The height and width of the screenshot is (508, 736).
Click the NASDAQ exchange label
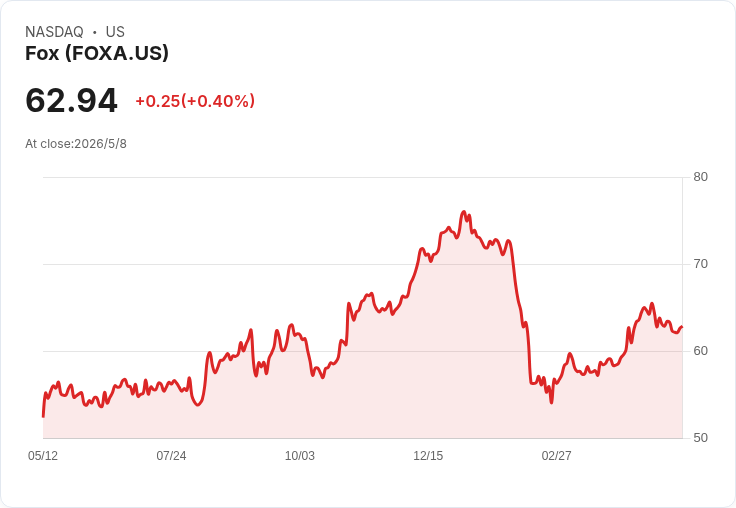(x=54, y=32)
